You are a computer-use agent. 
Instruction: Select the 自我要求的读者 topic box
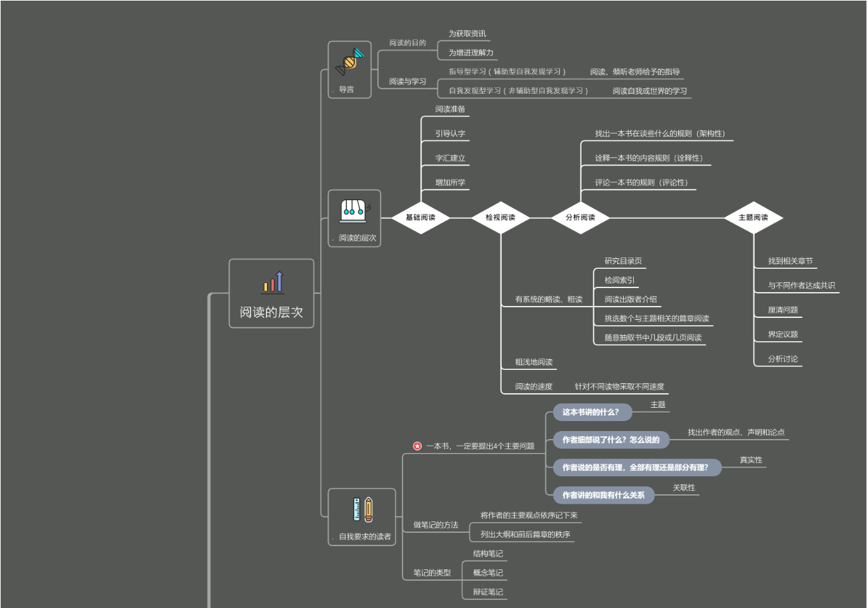362,517
